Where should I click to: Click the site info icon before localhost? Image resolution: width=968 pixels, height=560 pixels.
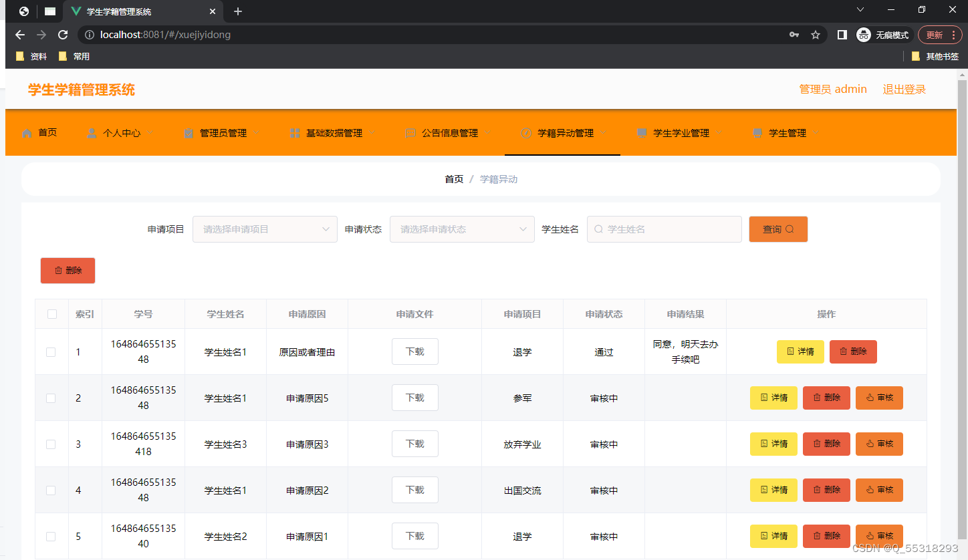point(90,35)
